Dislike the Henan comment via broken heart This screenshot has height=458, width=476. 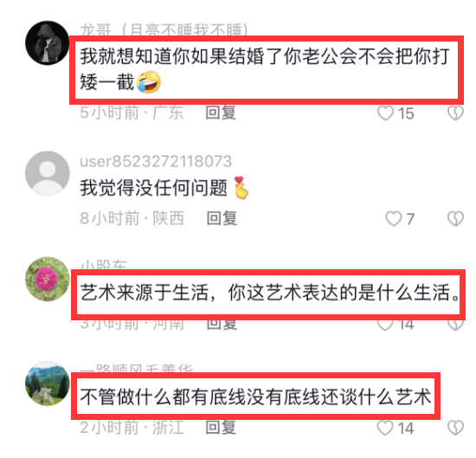455,325
